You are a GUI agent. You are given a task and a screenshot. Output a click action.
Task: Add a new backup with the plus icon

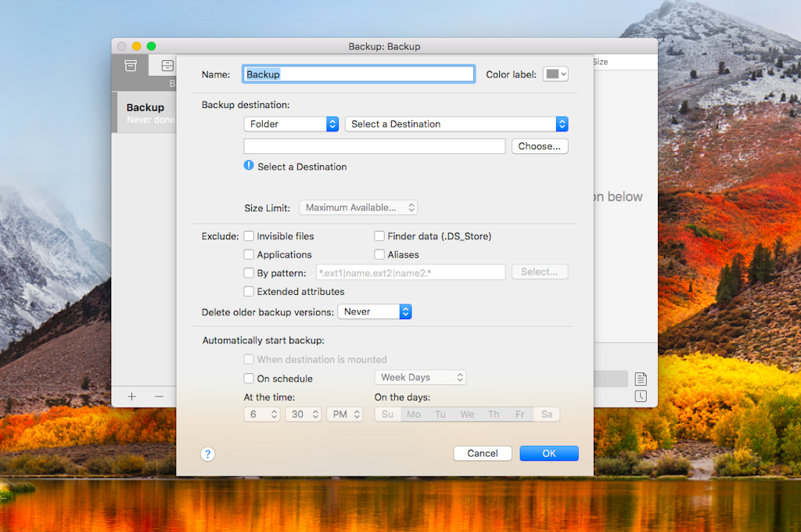(x=131, y=397)
